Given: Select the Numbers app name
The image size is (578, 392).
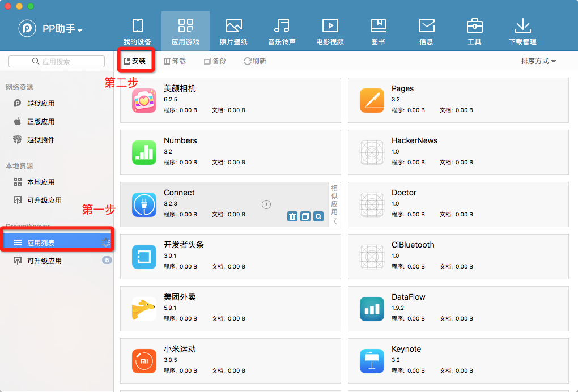Looking at the screenshot, I should [180, 140].
